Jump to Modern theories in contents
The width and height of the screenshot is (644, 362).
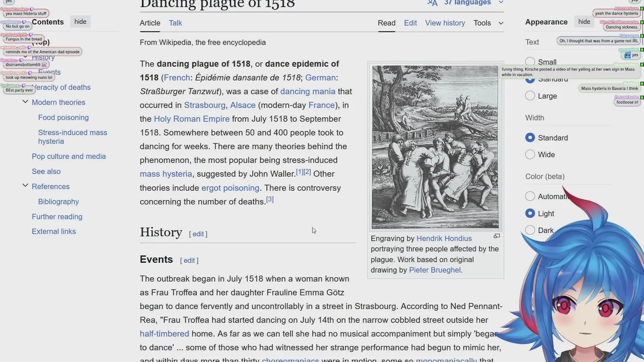tap(58, 102)
